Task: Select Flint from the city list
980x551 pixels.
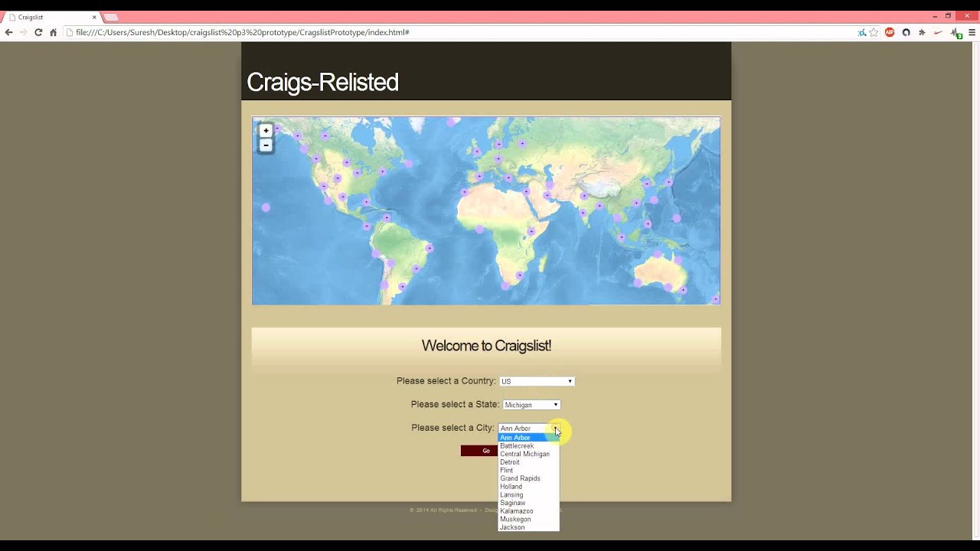Action: pyautogui.click(x=528, y=471)
